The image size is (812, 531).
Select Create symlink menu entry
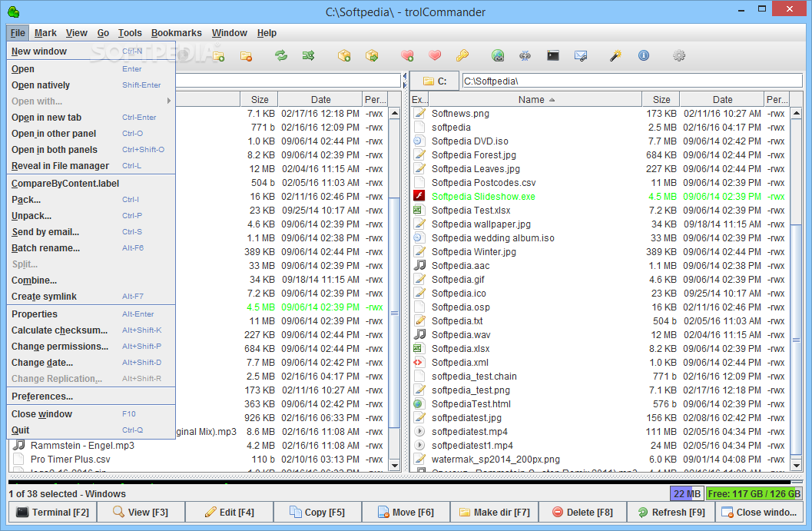(91, 297)
